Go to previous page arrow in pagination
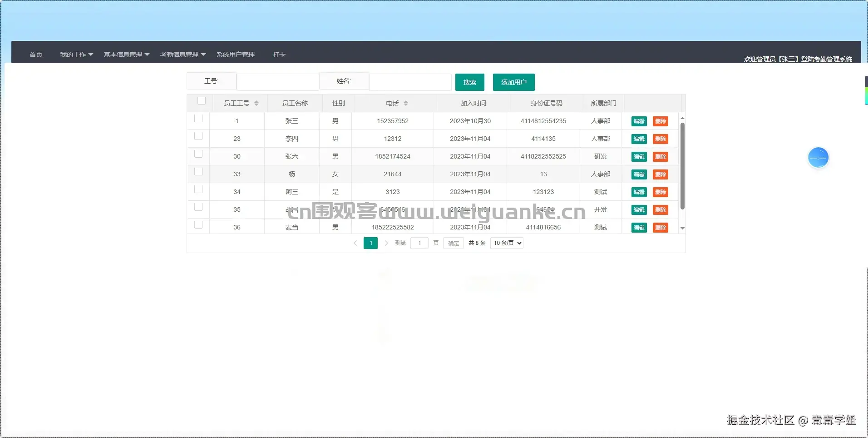Screen dimensions: 868x438 (355, 243)
